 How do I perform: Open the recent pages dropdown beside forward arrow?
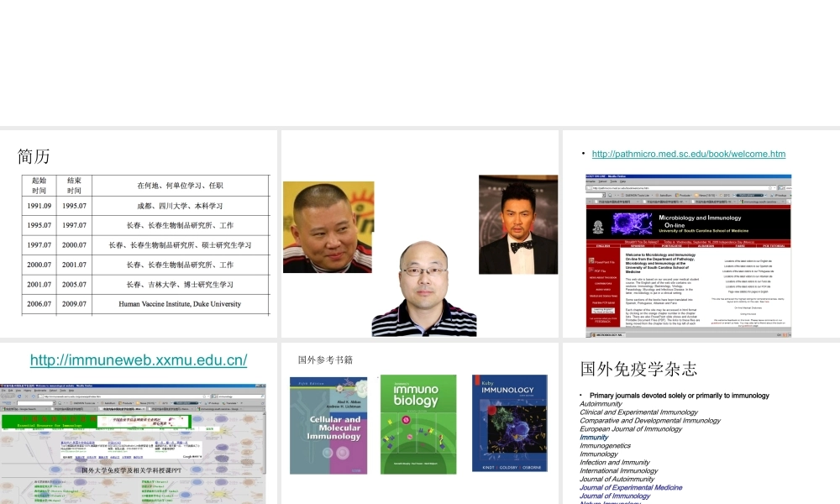pos(13,396)
